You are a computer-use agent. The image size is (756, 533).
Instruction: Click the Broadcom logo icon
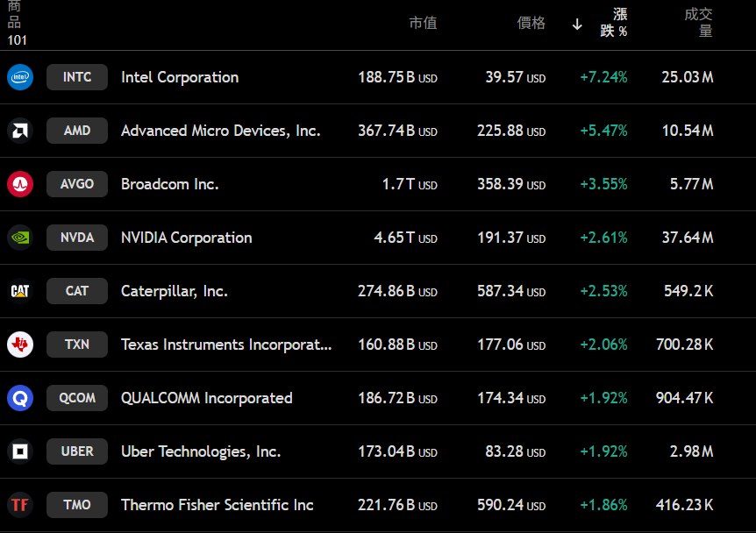pos(19,184)
